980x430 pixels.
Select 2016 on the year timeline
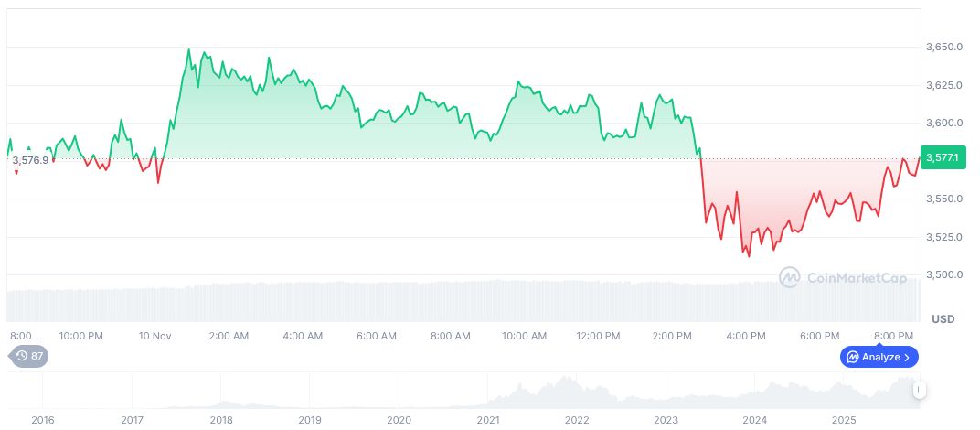click(43, 420)
